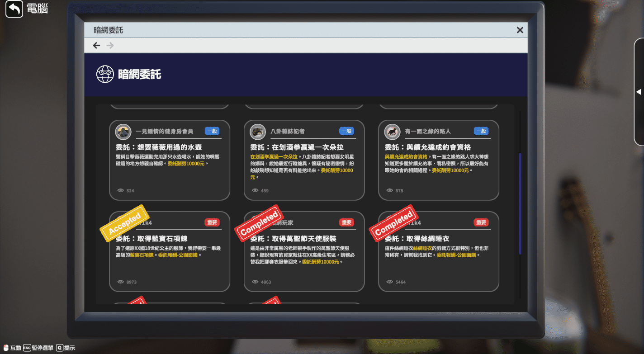Click the ESC key icon for 暫停選單

pyautogui.click(x=27, y=348)
